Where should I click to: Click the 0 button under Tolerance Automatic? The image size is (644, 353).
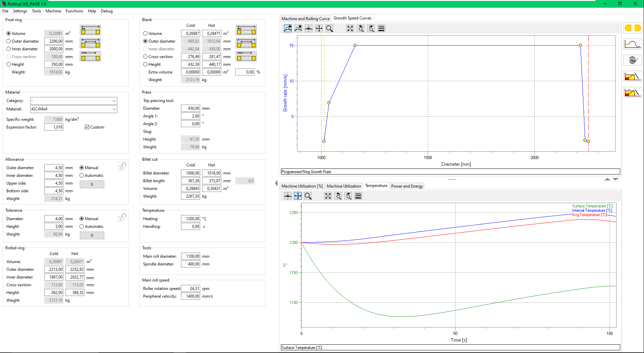[x=92, y=236]
